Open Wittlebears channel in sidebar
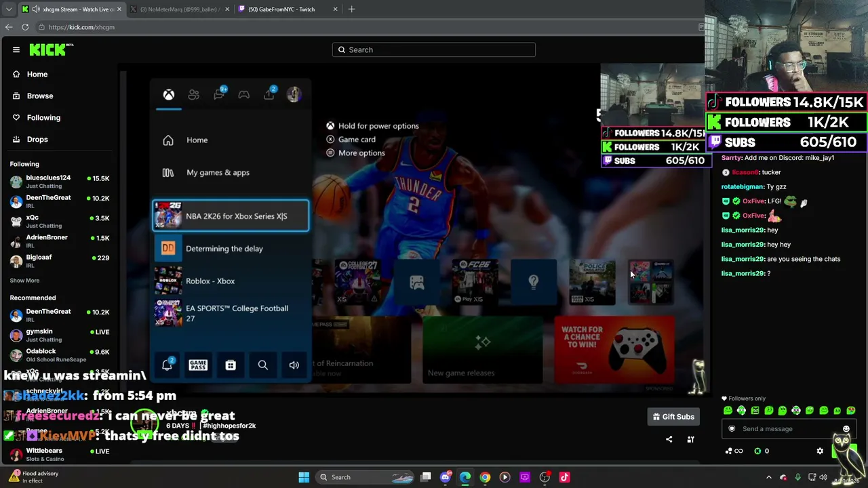The width and height of the screenshot is (868, 488). [x=60, y=454]
